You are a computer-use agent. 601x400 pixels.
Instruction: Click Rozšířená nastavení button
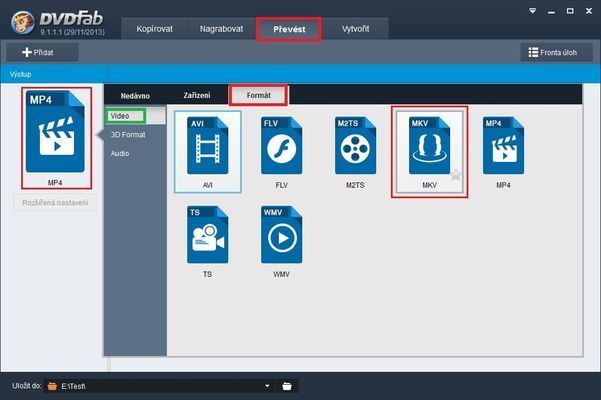point(55,203)
